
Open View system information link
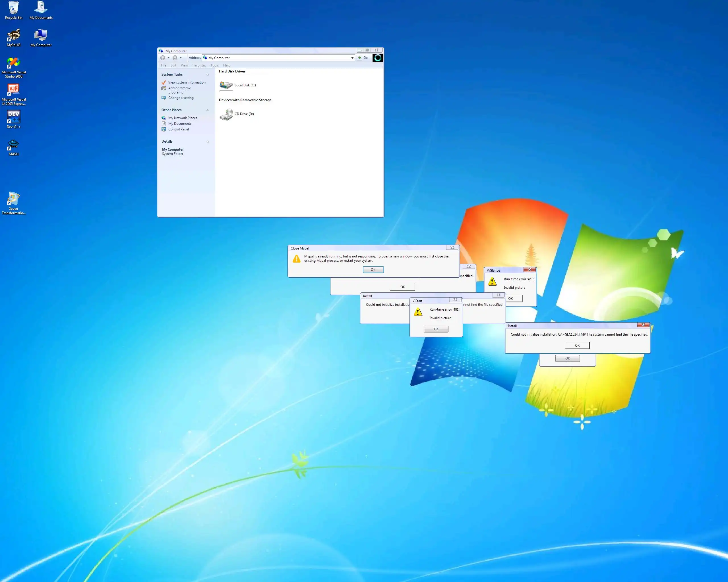[187, 82]
